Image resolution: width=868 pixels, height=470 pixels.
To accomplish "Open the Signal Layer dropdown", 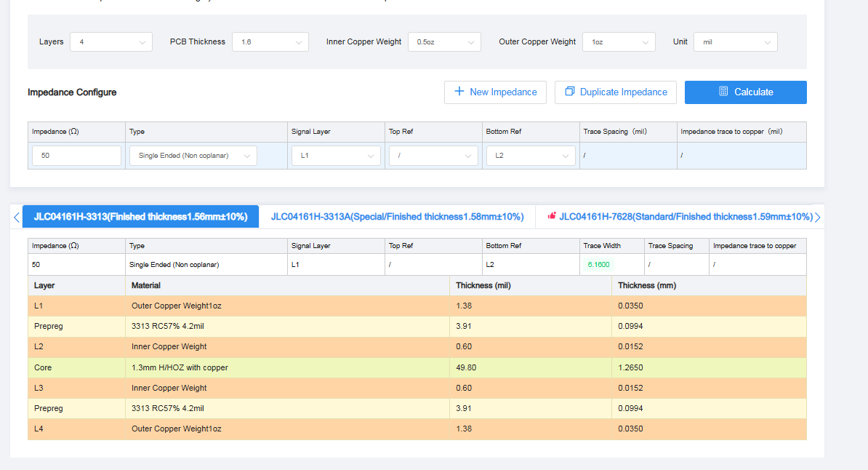I will (336, 156).
